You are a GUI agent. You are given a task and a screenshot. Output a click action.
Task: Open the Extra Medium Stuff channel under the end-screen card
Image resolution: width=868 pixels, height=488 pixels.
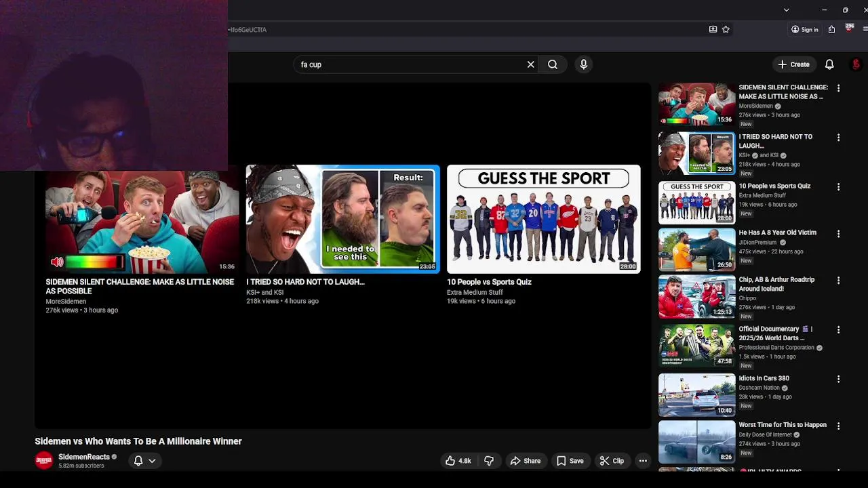475,292
